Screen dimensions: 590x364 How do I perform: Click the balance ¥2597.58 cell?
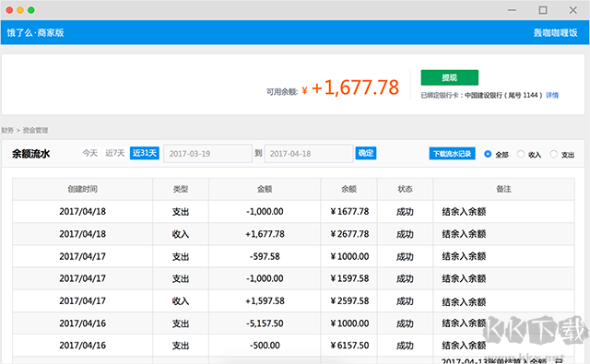tap(349, 300)
